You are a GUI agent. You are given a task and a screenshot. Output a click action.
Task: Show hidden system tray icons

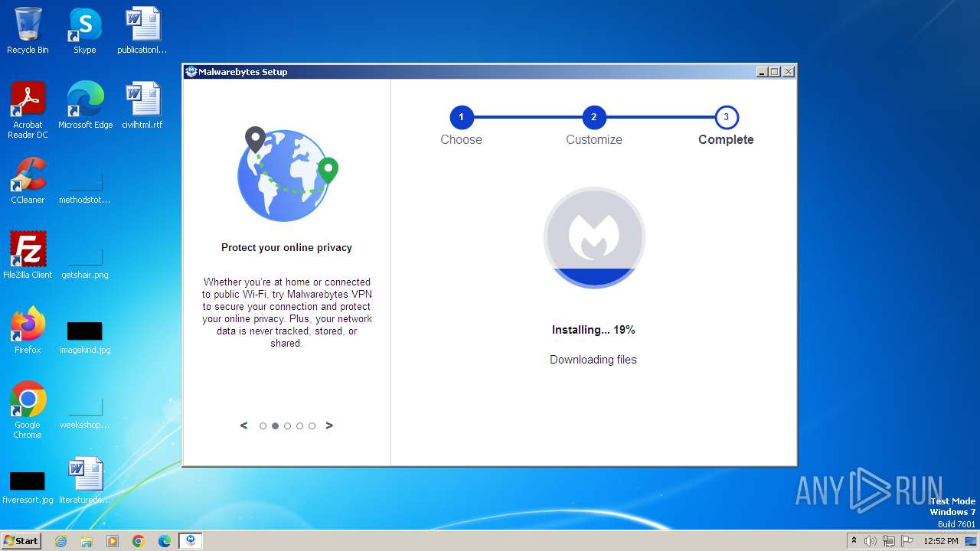click(x=854, y=541)
